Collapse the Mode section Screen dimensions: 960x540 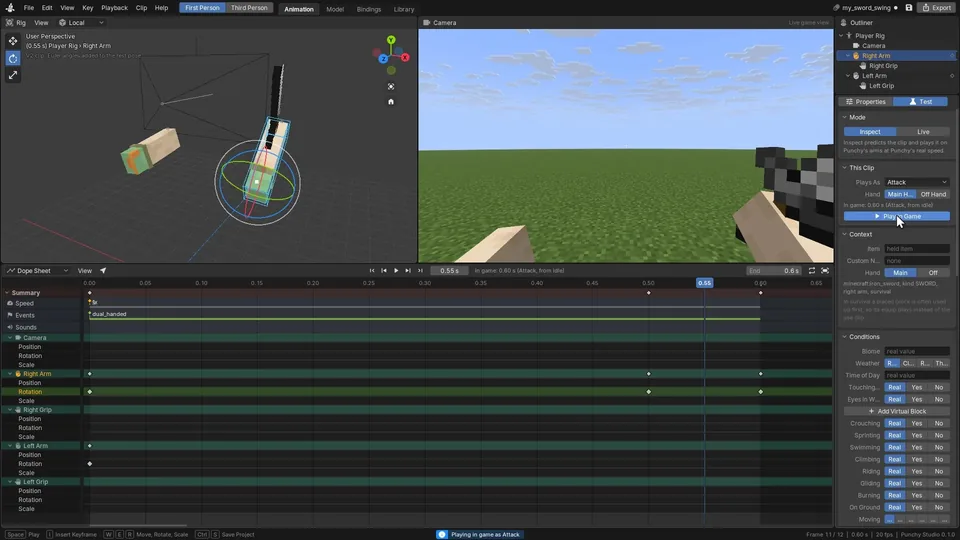[845, 117]
